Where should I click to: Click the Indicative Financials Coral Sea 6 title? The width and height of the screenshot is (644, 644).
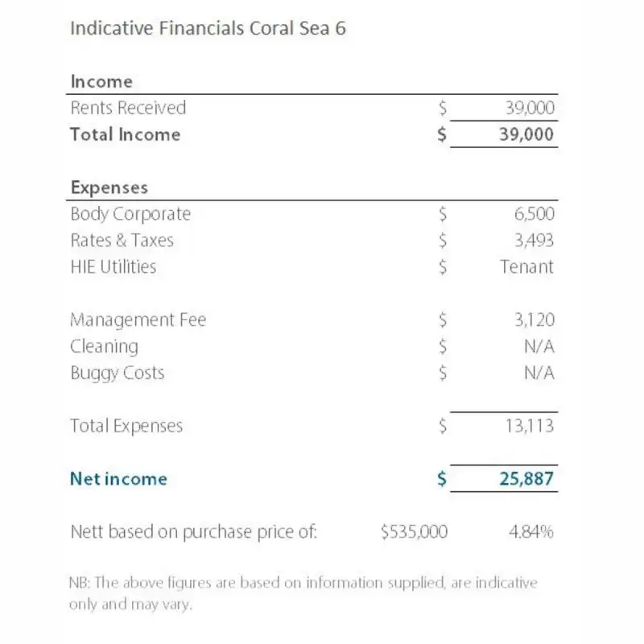[208, 28]
